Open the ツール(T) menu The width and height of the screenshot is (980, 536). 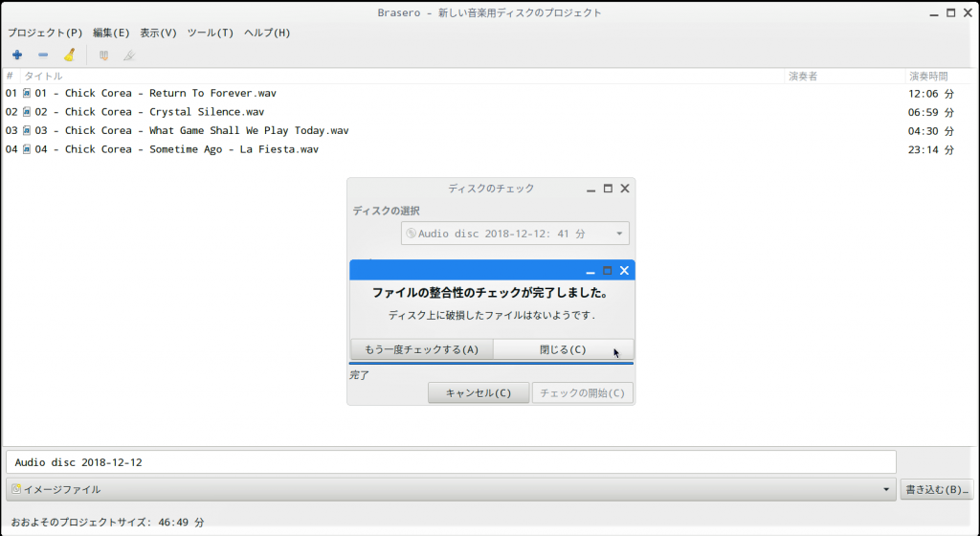[x=210, y=33]
